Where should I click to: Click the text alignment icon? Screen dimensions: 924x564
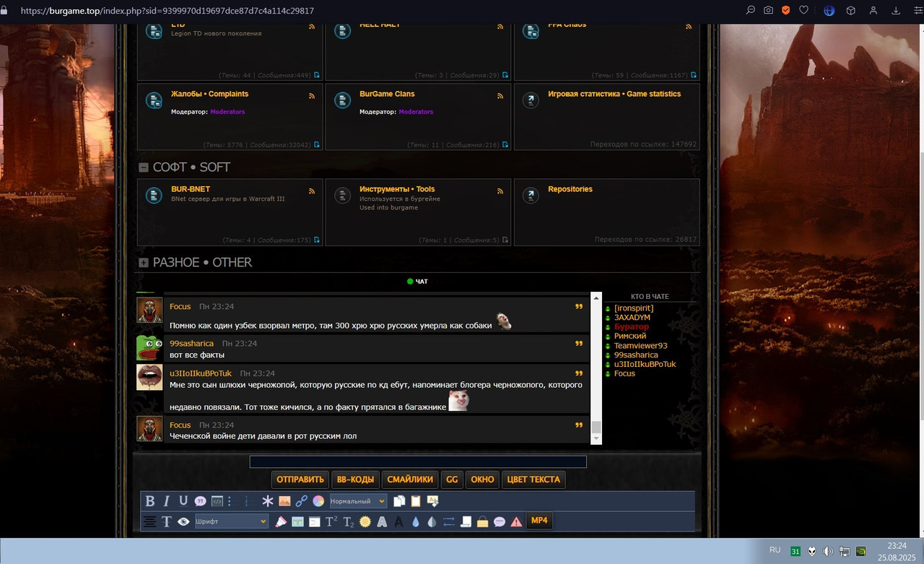(x=149, y=521)
